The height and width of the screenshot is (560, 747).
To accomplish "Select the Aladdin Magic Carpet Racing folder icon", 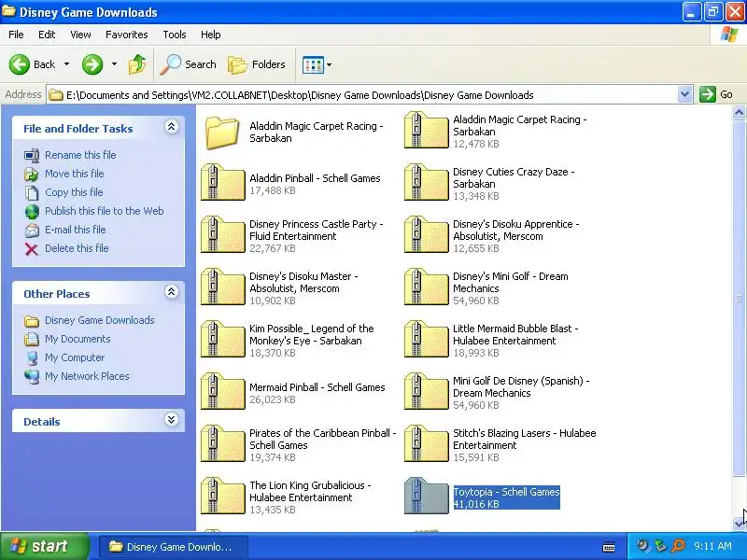I will (222, 133).
